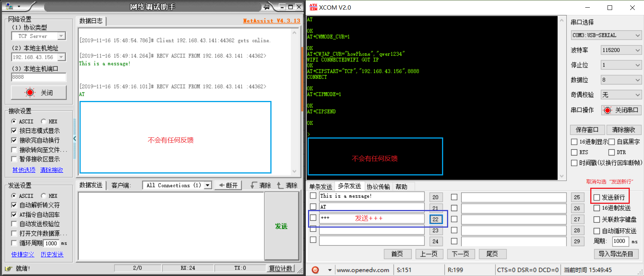Click the XCOM ATK logo icon
Image resolution: width=644 pixels, height=276 pixels.
click(313, 7)
